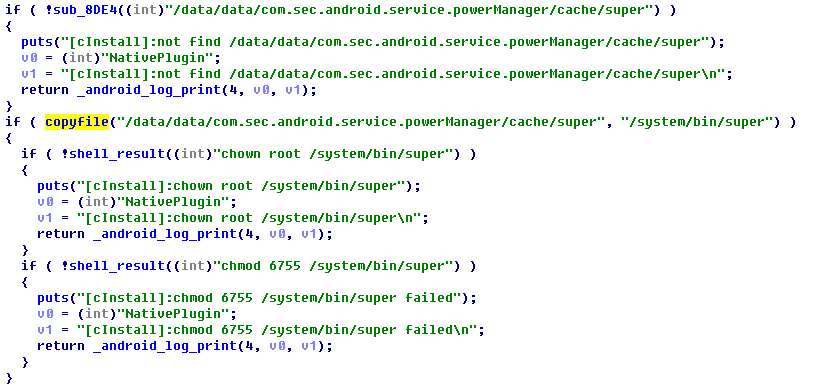
Task: Click puts on the "chmod 6755 ... failed" line
Action: point(52,298)
